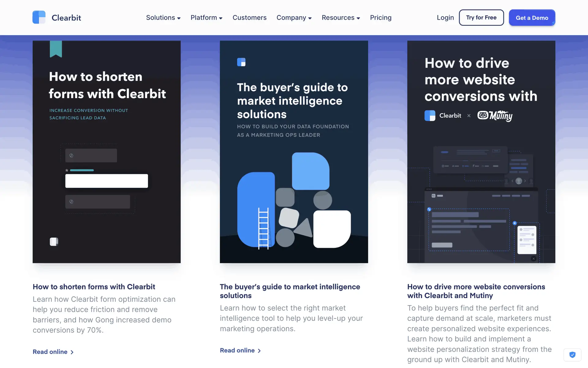
Task: Go to the Customers page
Action: pyautogui.click(x=250, y=18)
